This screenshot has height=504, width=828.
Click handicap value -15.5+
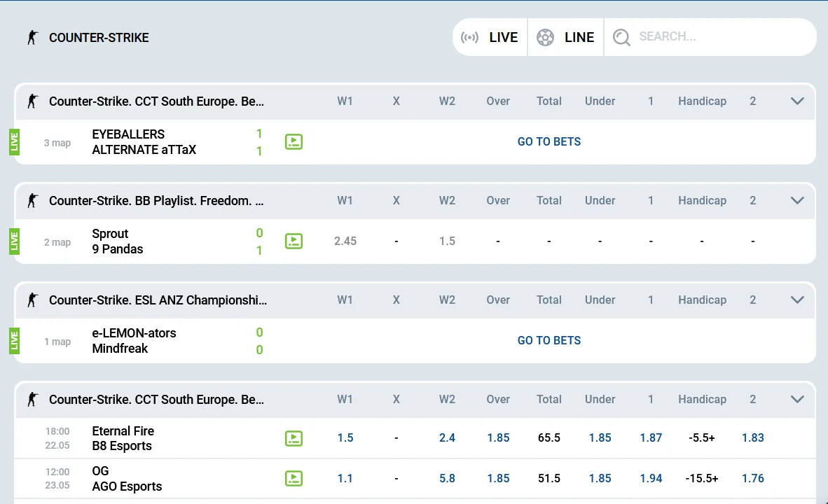click(702, 479)
